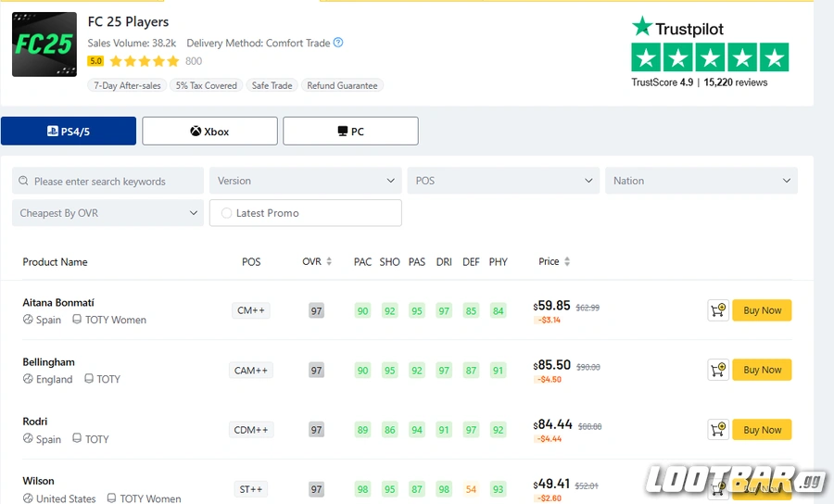834x504 pixels.
Task: Open Bellingham product name
Action: [x=48, y=362]
